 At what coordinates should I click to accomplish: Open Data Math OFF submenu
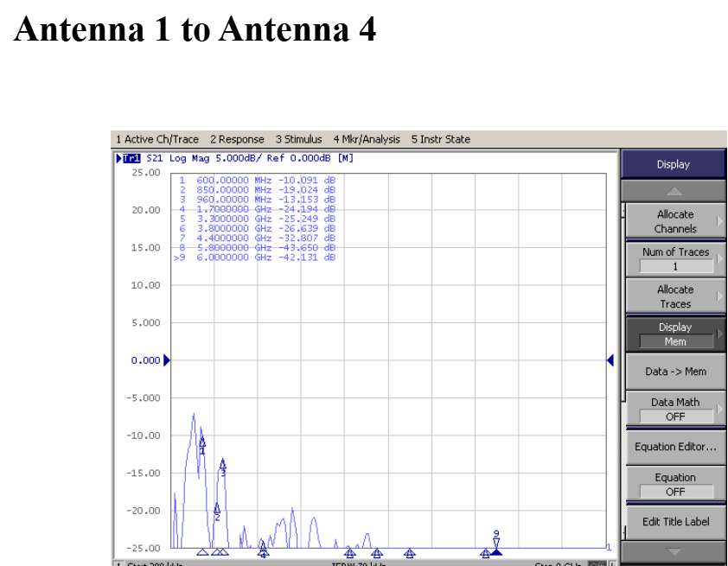(675, 410)
